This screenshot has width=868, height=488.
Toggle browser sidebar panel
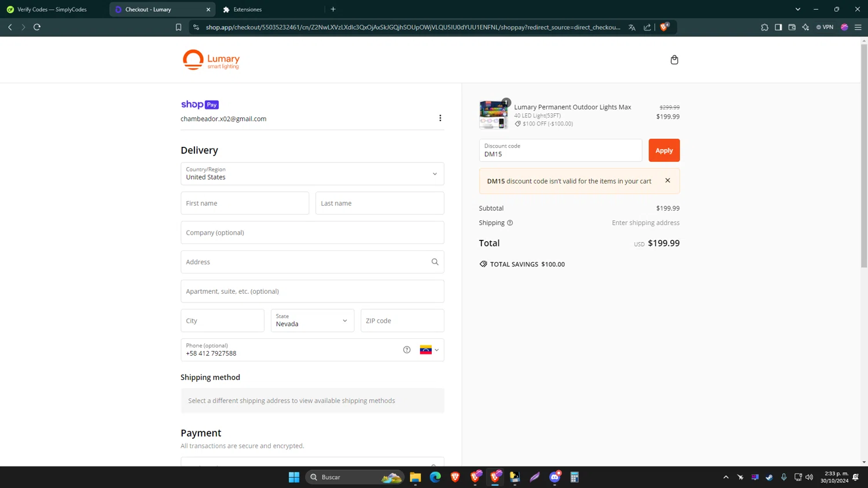(778, 27)
